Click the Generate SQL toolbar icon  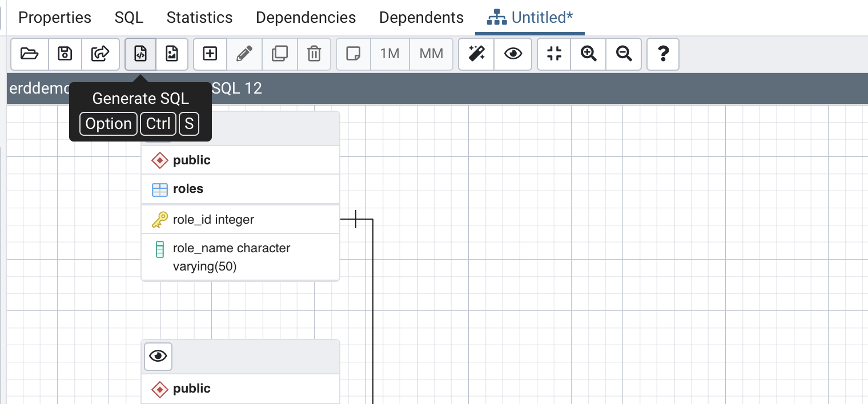tap(140, 54)
